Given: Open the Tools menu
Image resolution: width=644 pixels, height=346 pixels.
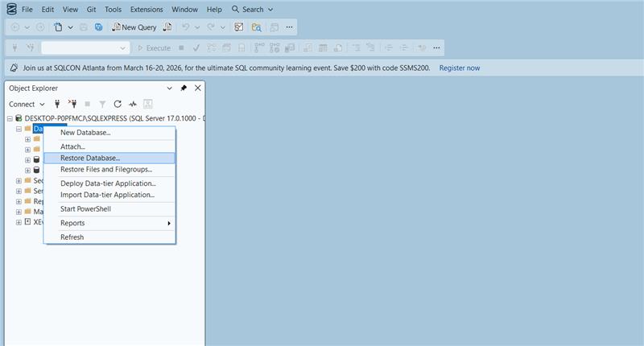Looking at the screenshot, I should (x=114, y=10).
